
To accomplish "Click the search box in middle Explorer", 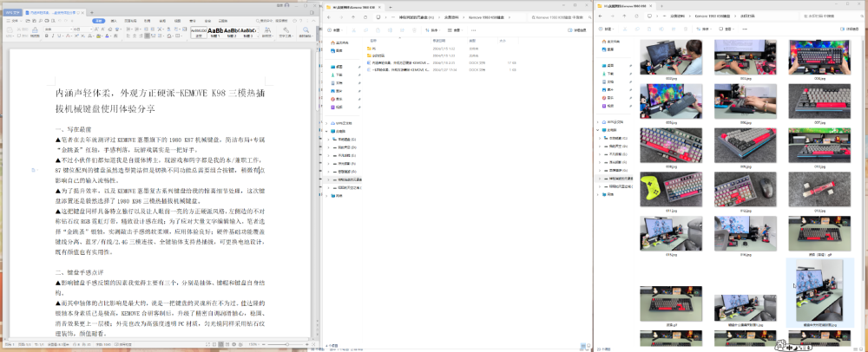I will click(x=560, y=17).
